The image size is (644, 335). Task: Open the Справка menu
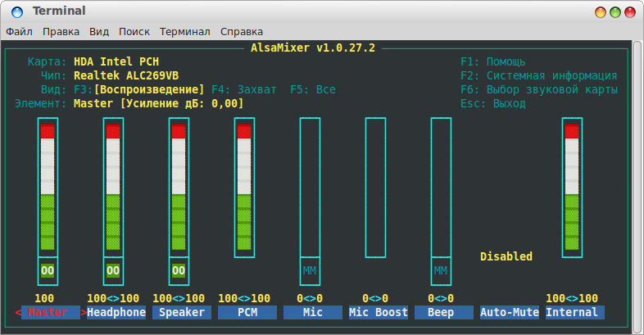(x=242, y=32)
